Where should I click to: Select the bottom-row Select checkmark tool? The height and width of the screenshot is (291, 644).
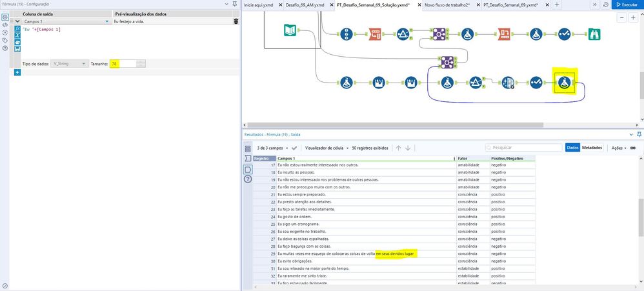click(x=536, y=83)
